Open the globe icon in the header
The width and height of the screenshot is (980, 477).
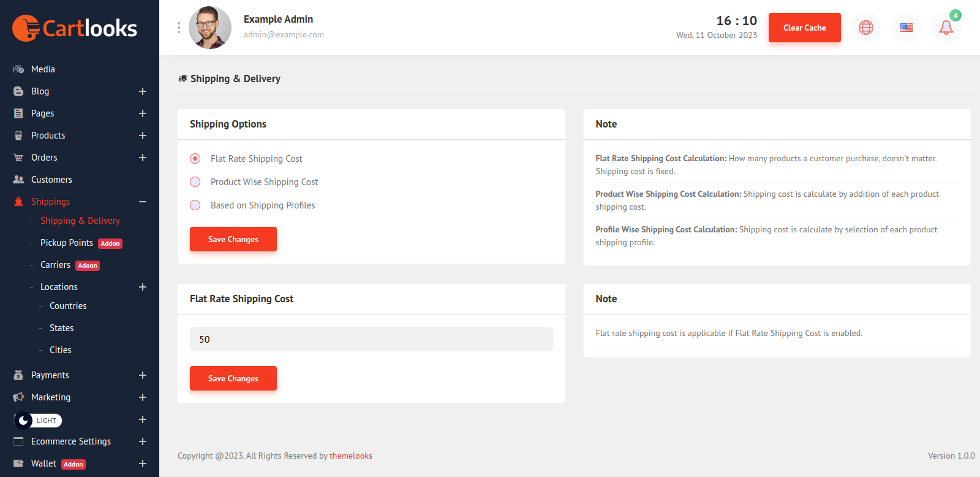coord(866,28)
